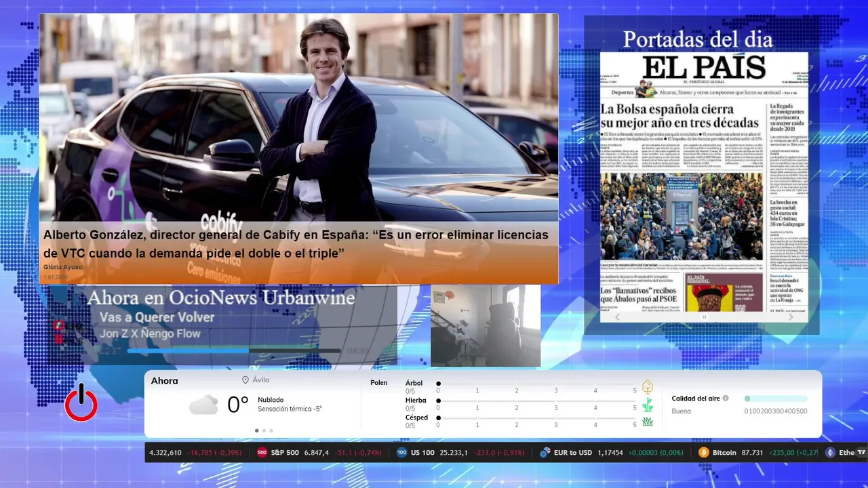Viewport: 868px width, 488px height.
Task: Click Sensación térmica -5° text
Action: pyautogui.click(x=290, y=409)
